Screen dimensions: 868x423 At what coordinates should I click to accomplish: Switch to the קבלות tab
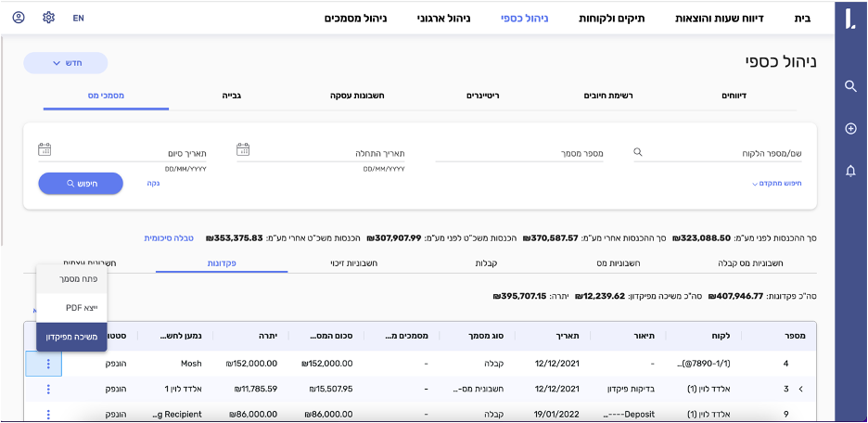[487, 264]
